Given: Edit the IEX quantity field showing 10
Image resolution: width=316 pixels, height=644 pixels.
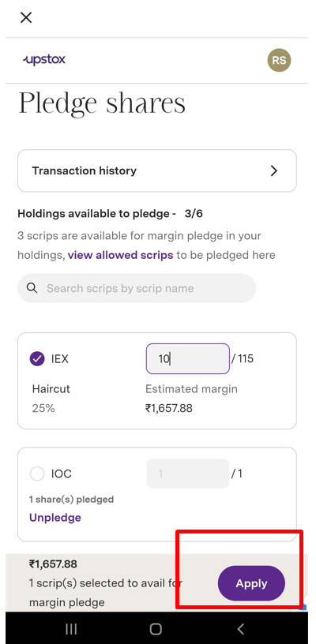Looking at the screenshot, I should tap(188, 359).
